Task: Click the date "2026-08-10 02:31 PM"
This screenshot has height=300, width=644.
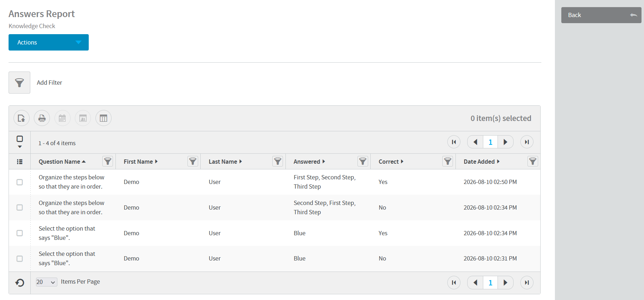Action: (x=490, y=258)
